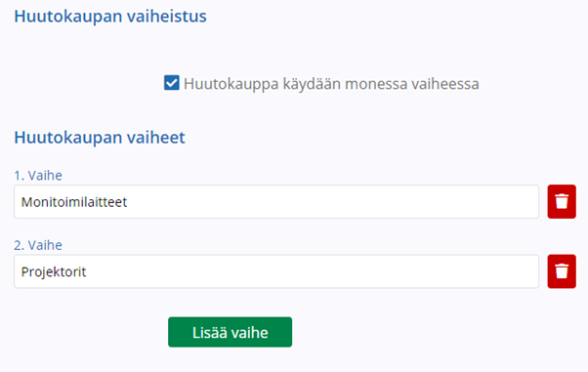Place cursor in the Monitoimilaitteet text
Viewport: 588px width, 372px height.
tap(74, 202)
